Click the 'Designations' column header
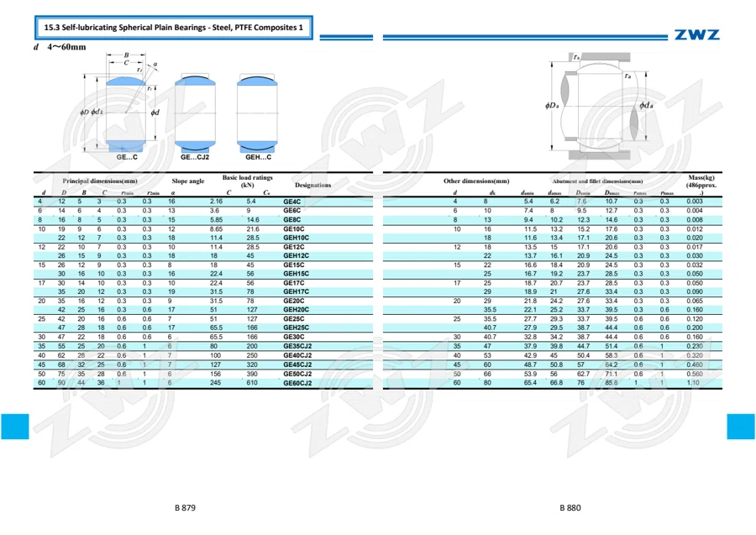756x535 pixels. 313,185
